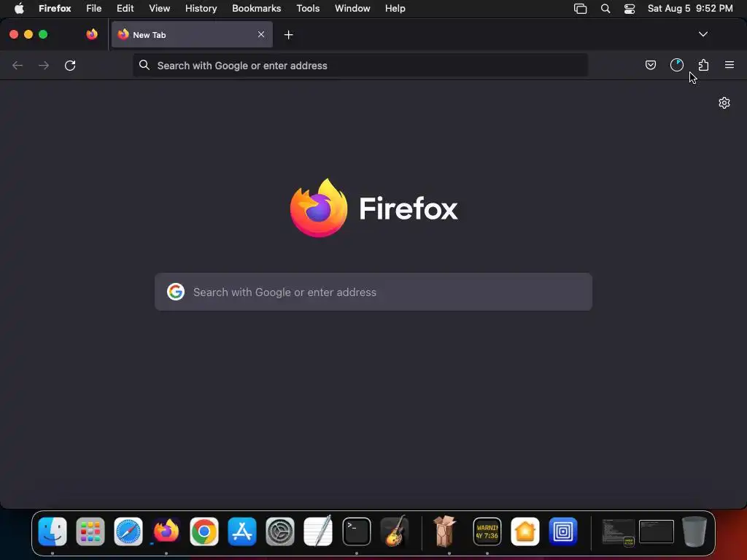Open the File menu
Image resolution: width=747 pixels, height=560 pixels.
94,8
